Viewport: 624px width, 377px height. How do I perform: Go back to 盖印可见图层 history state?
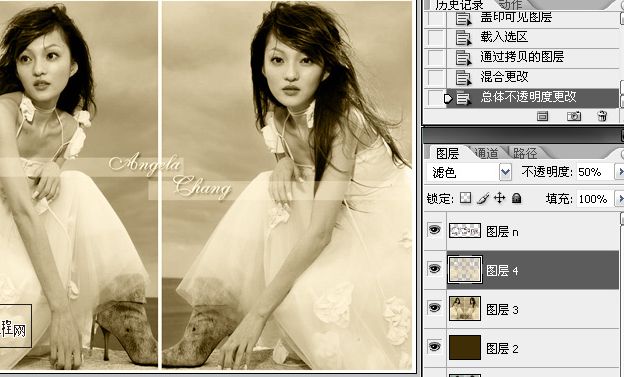click(x=516, y=17)
